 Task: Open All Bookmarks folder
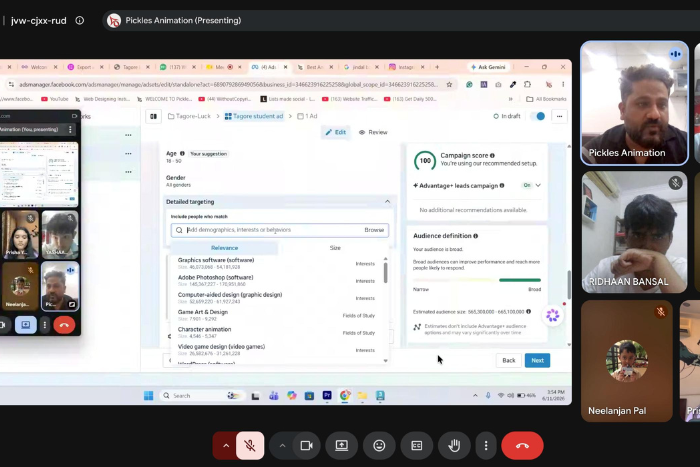pyautogui.click(x=546, y=99)
